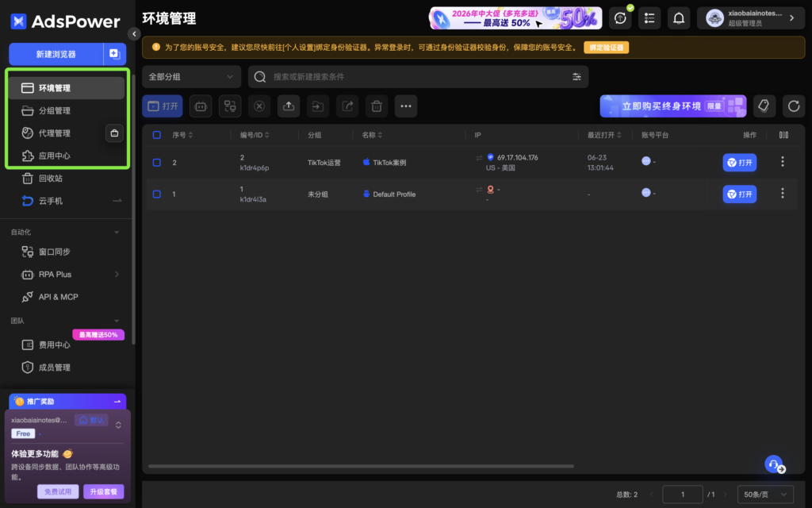
Task: Open the 50条/页 page size dropdown
Action: tap(765, 495)
